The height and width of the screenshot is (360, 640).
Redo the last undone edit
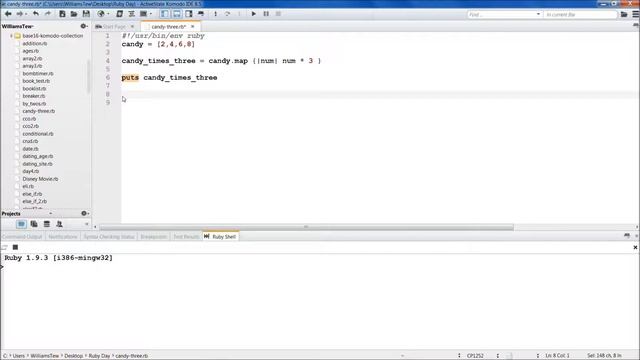(x=48, y=14)
